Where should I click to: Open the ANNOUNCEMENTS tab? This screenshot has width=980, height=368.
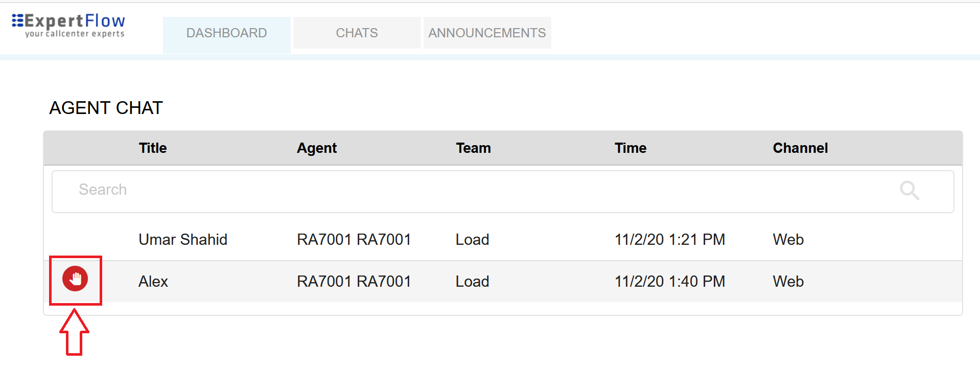point(486,32)
